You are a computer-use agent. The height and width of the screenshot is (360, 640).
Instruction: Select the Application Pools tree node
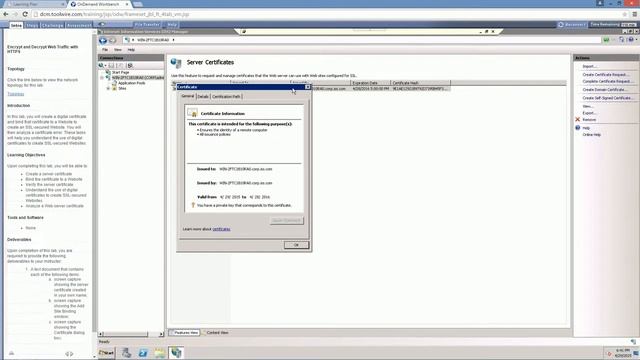[x=131, y=83]
